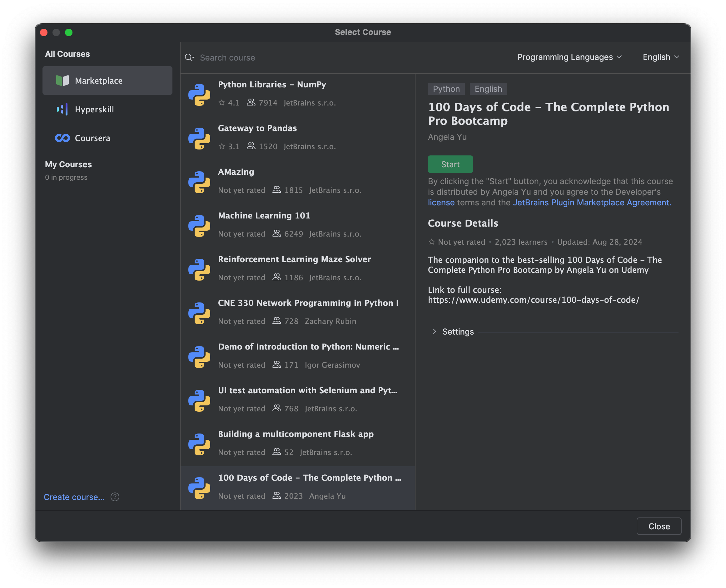Open JetBrains Plugin Marketplace Agreement link
This screenshot has width=726, height=588.
pyautogui.click(x=591, y=203)
